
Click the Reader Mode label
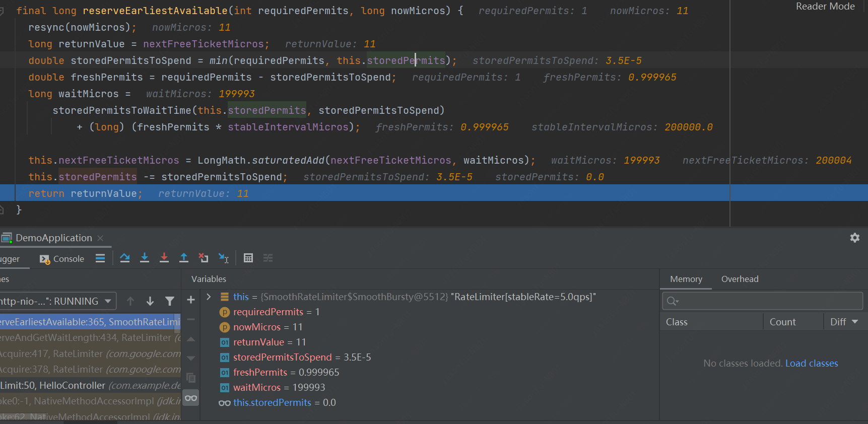tap(825, 7)
